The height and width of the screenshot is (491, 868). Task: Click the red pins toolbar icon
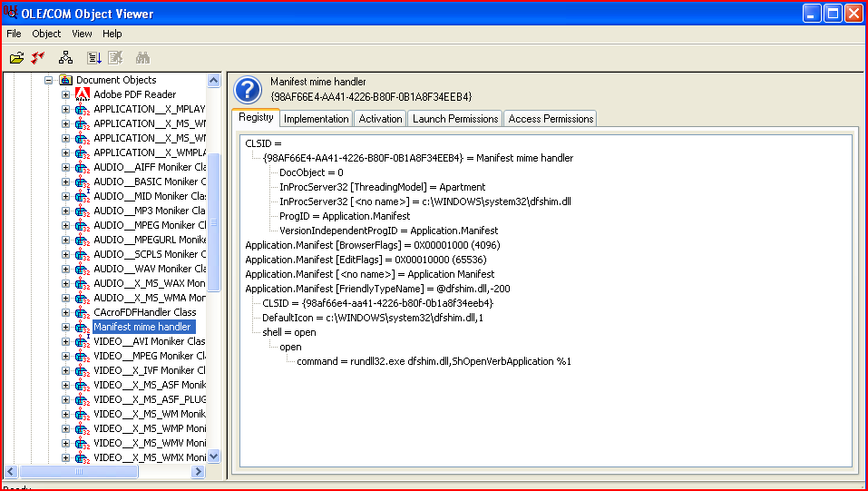coord(38,58)
